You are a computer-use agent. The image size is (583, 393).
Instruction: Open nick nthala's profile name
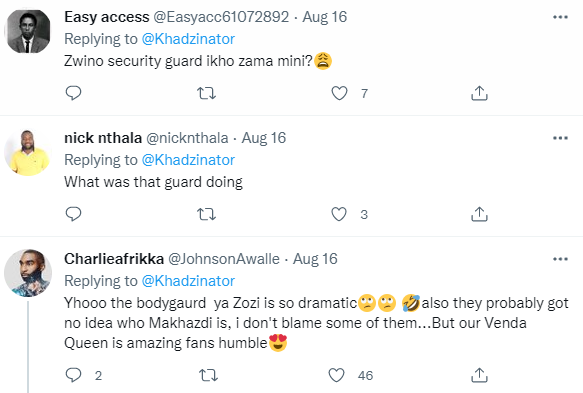click(x=103, y=138)
